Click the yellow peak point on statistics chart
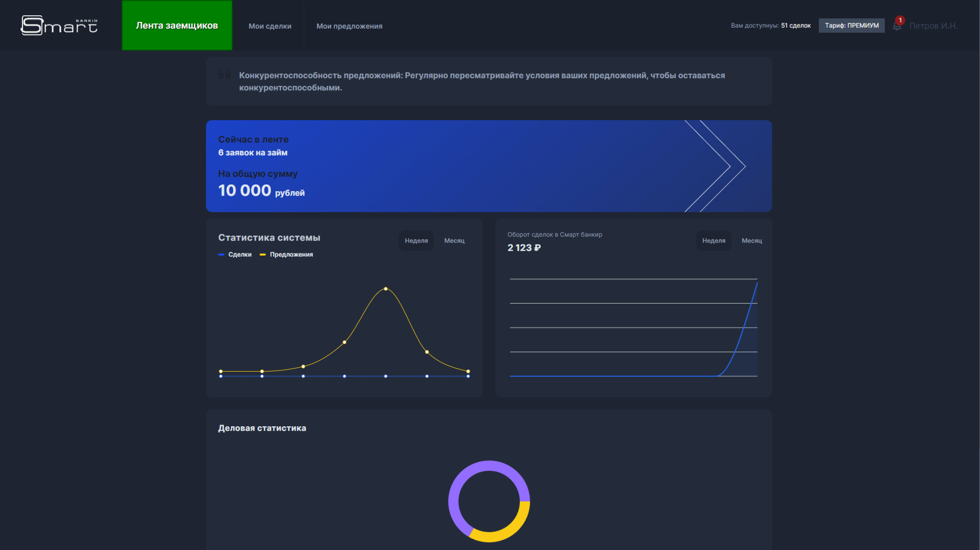This screenshot has height=550, width=980. click(385, 289)
